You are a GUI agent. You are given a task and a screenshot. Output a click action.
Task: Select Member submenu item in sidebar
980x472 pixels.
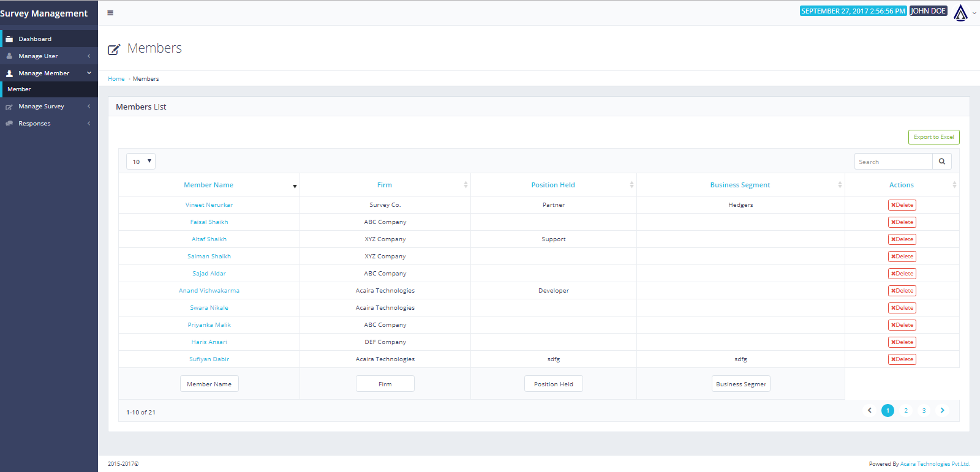pyautogui.click(x=20, y=89)
